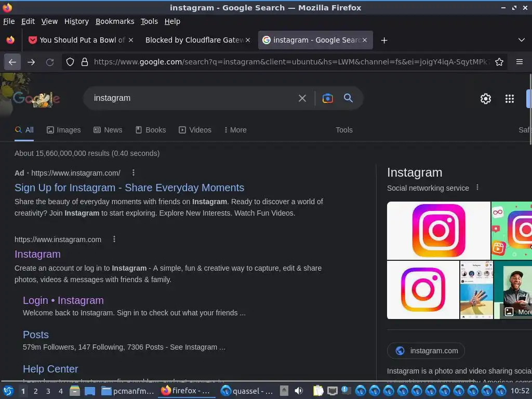This screenshot has width=532, height=399.
Task: Close the instagram - Google Search tab
Action: [365, 40]
